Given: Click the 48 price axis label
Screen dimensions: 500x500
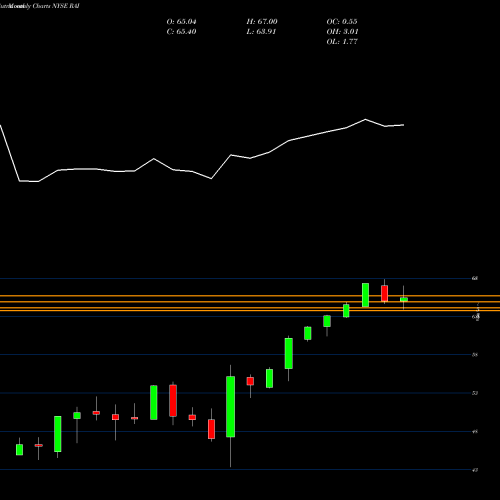Looking at the screenshot, I should [475, 431].
